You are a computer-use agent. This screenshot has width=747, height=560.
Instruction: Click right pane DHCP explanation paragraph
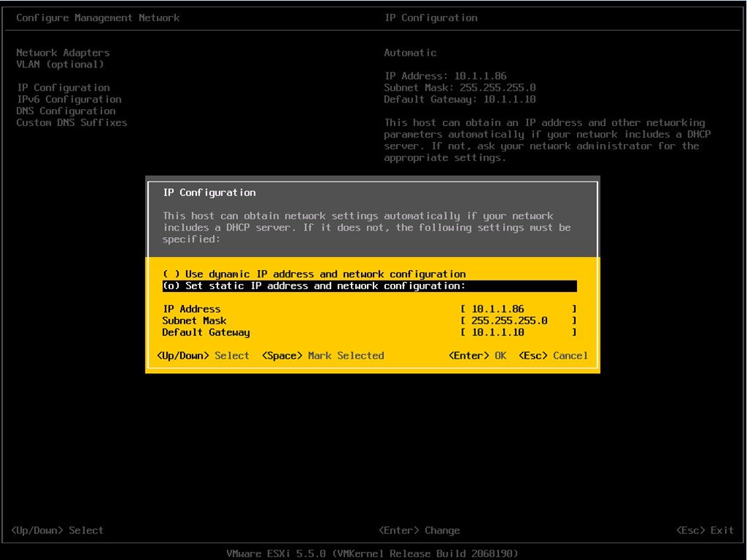(x=547, y=140)
